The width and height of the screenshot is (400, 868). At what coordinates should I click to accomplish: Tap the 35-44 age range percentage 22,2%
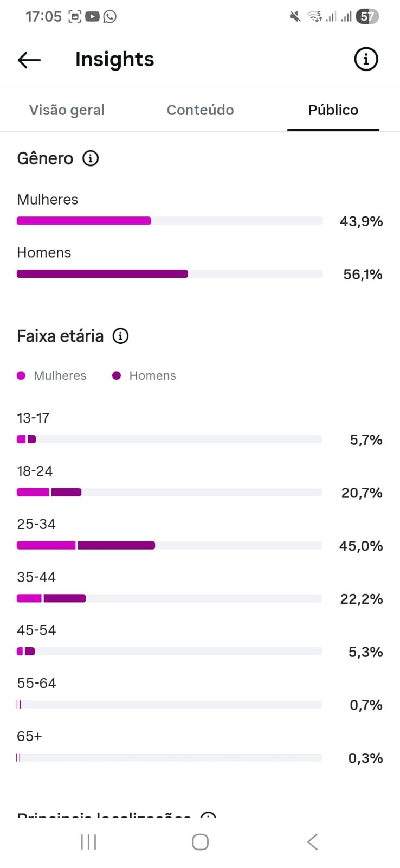[362, 599]
